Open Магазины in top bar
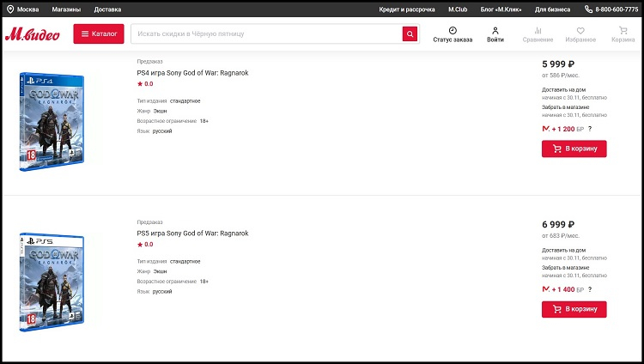The image size is (644, 364). [66, 9]
